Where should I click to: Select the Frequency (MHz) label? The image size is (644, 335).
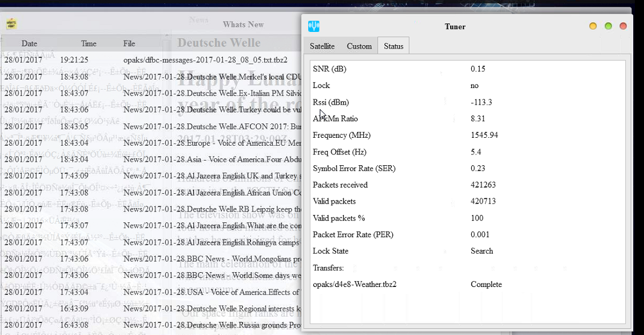[x=341, y=135]
